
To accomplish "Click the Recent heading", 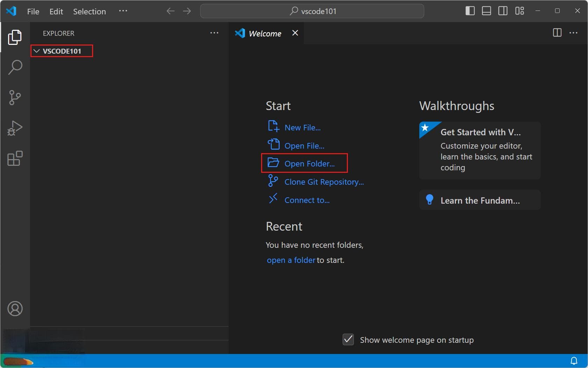I will click(284, 226).
